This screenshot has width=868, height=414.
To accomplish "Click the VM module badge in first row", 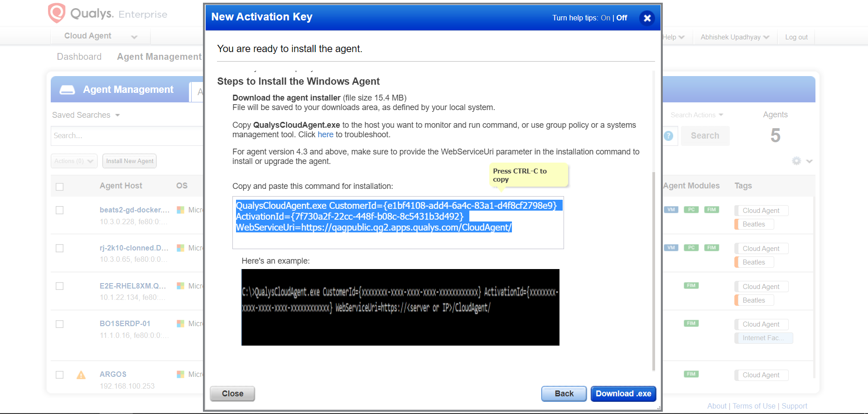I will tap(671, 210).
